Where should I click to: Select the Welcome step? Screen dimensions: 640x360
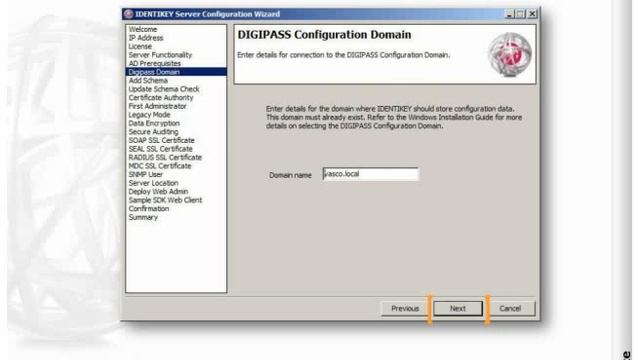(x=143, y=29)
